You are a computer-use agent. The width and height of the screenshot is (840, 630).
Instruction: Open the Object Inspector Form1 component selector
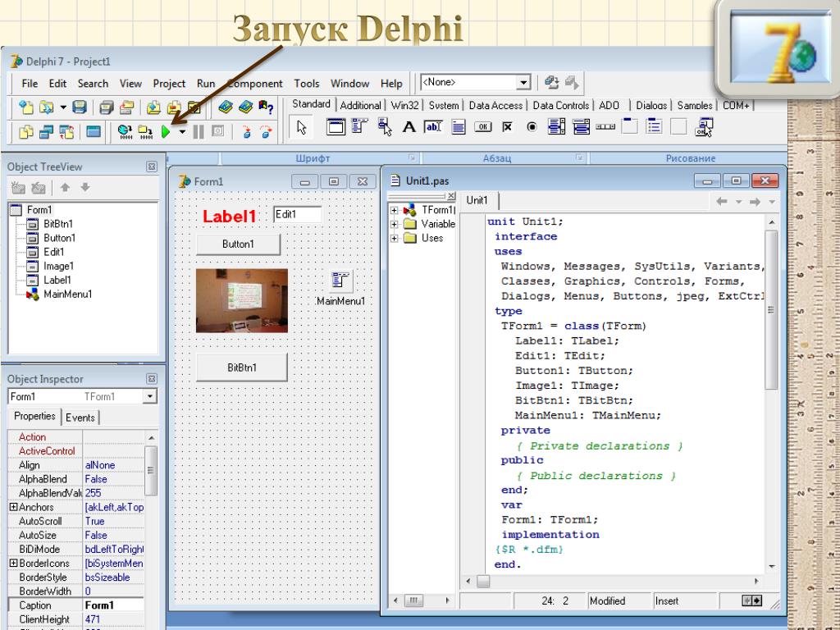click(x=150, y=396)
